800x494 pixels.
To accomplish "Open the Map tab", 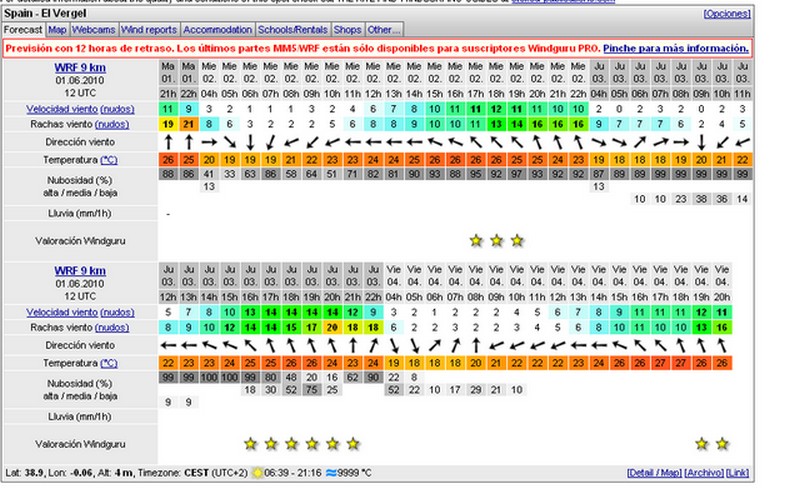I will 57,30.
